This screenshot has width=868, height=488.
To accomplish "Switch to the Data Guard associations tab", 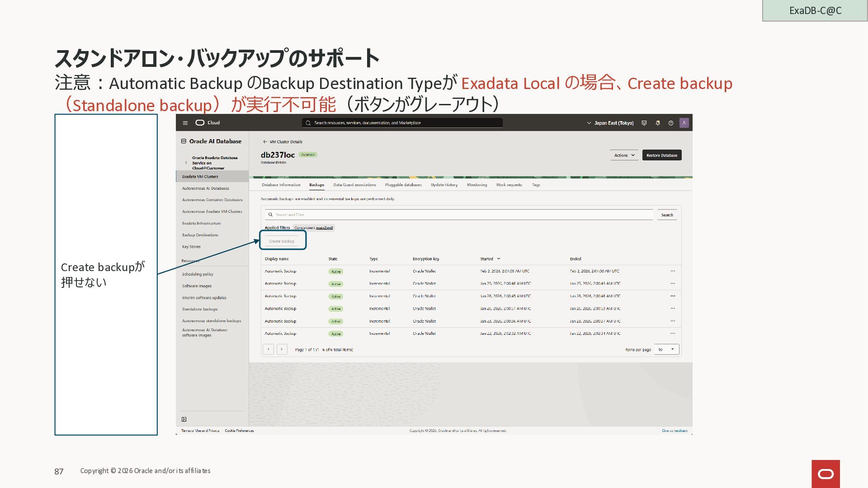I will (354, 185).
